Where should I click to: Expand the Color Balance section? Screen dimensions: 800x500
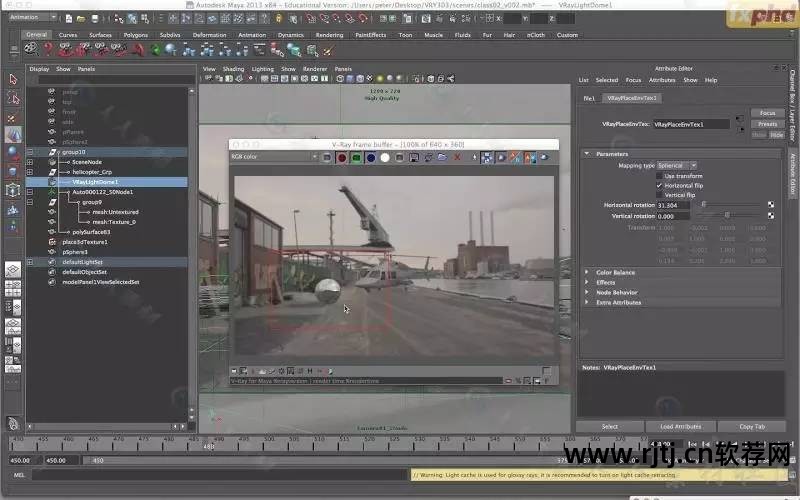[x=587, y=272]
